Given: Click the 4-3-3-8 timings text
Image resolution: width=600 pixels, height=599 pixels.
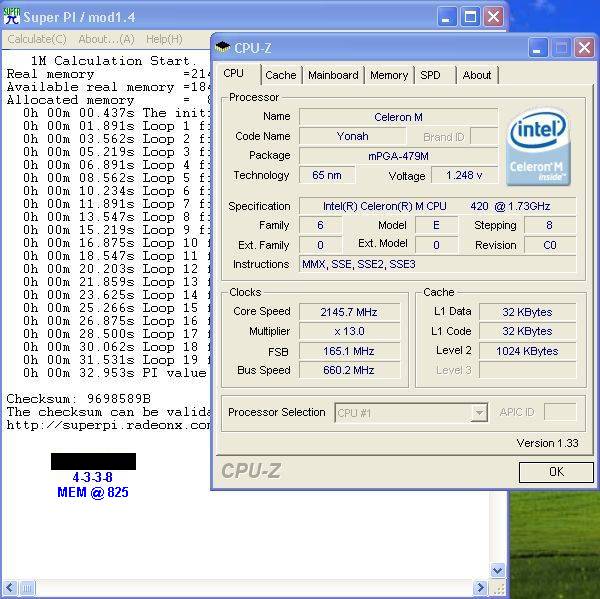Looking at the screenshot, I should point(93,477).
